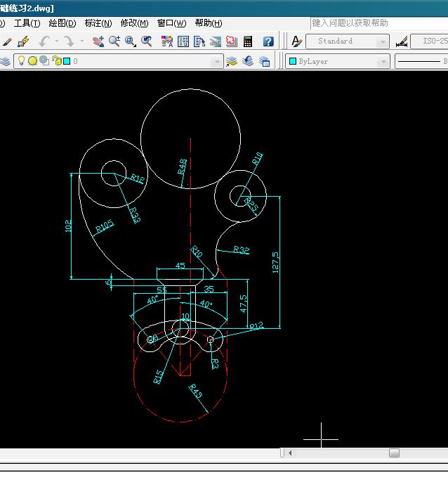Screen dimensions: 448x480
Task: Open the 帮助(H) menu
Action: (209, 23)
